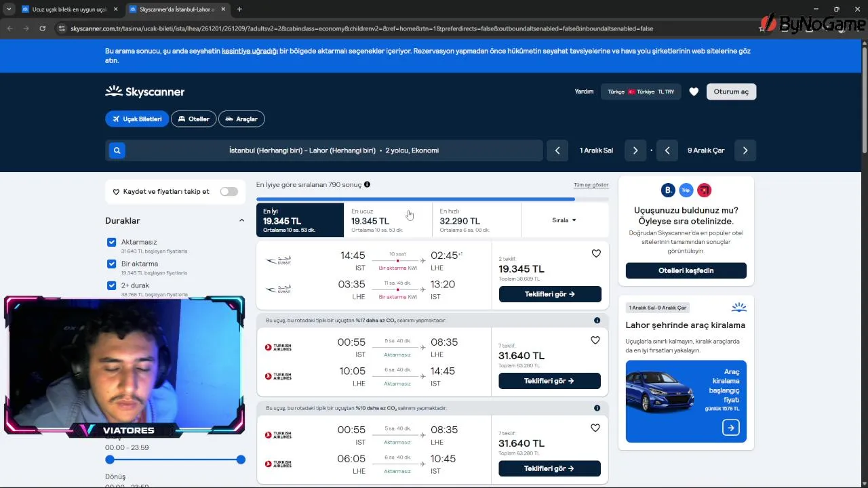Uncheck the Bir aktarma checkbox

click(x=112, y=264)
